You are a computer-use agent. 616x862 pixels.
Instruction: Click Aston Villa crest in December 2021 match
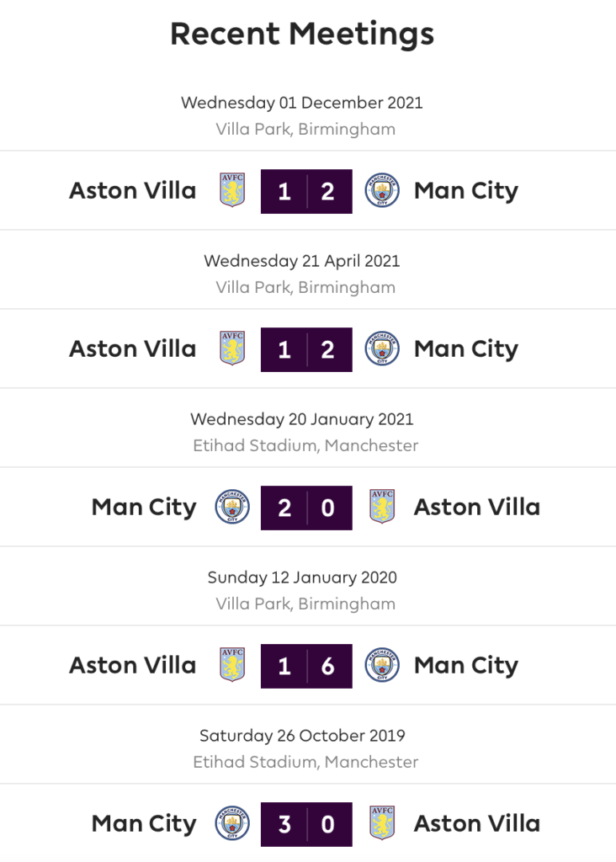[x=232, y=190]
